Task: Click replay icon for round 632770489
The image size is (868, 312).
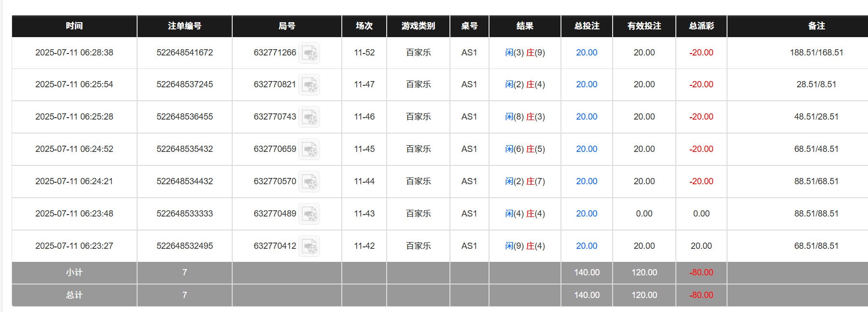Action: (309, 214)
